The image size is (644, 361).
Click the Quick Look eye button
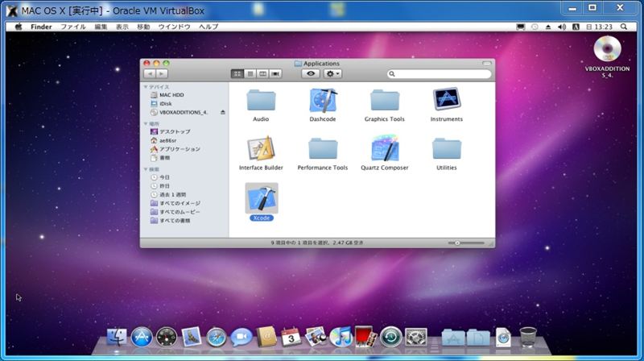click(311, 73)
